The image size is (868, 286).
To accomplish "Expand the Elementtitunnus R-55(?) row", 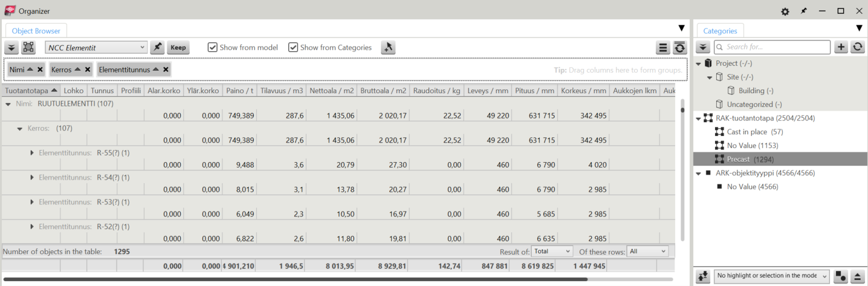I will [x=32, y=153].
